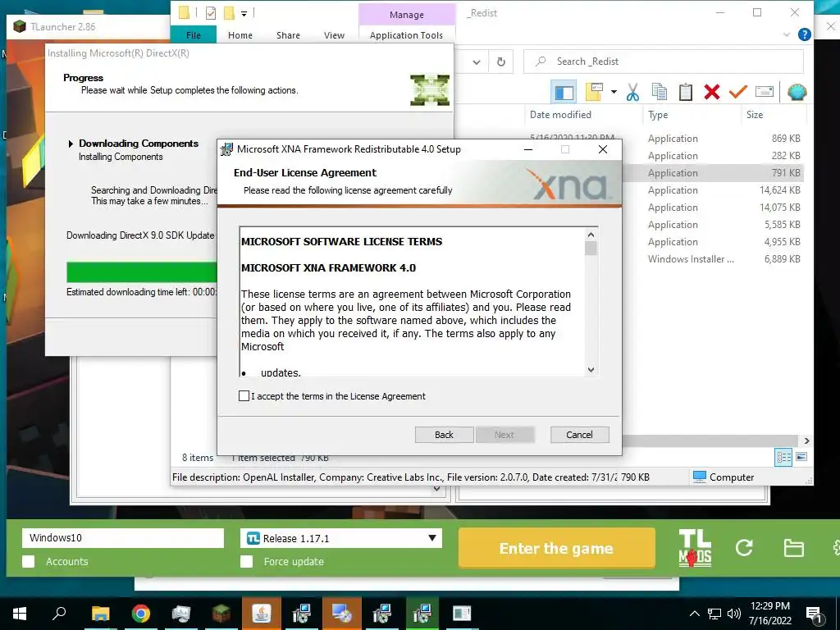840x630 pixels.
Task: Click the Java taskbar icon
Action: [262, 614]
